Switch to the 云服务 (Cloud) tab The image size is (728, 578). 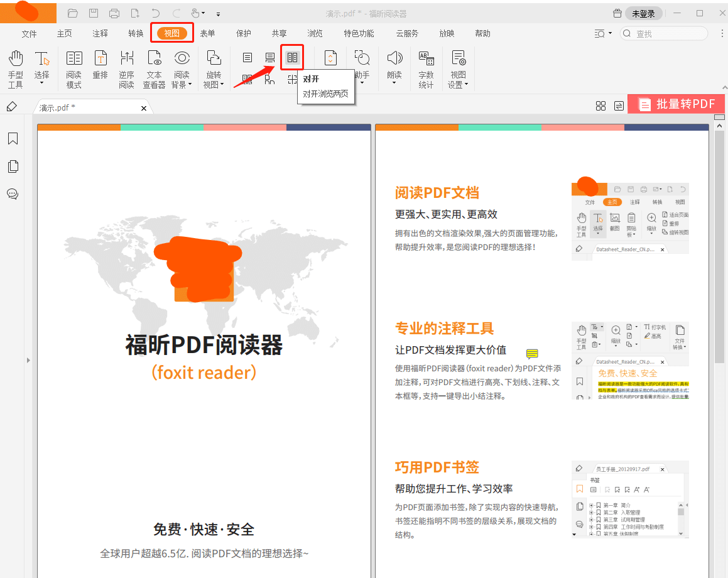click(x=407, y=33)
